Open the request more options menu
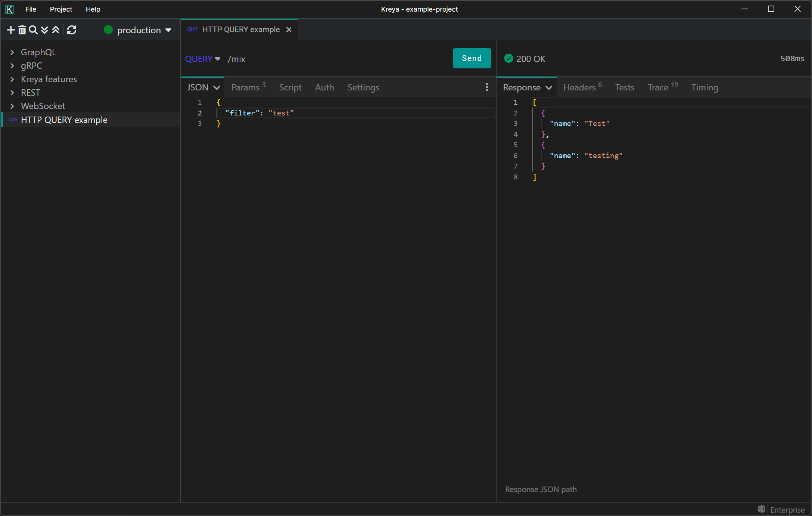 pos(486,87)
